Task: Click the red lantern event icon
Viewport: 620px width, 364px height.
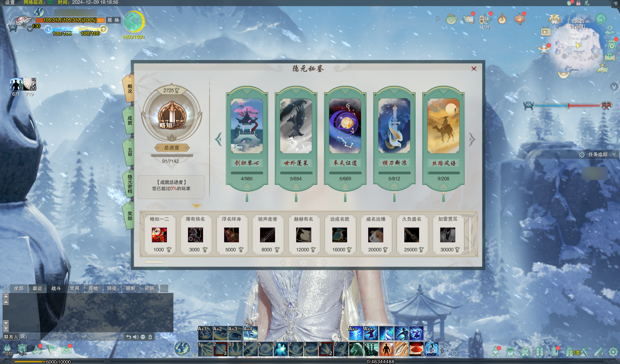Action: pos(519,19)
